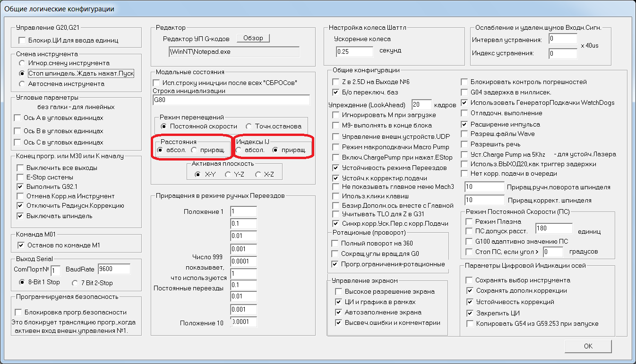Enable Разрешить речь checkbox

pos(464,144)
